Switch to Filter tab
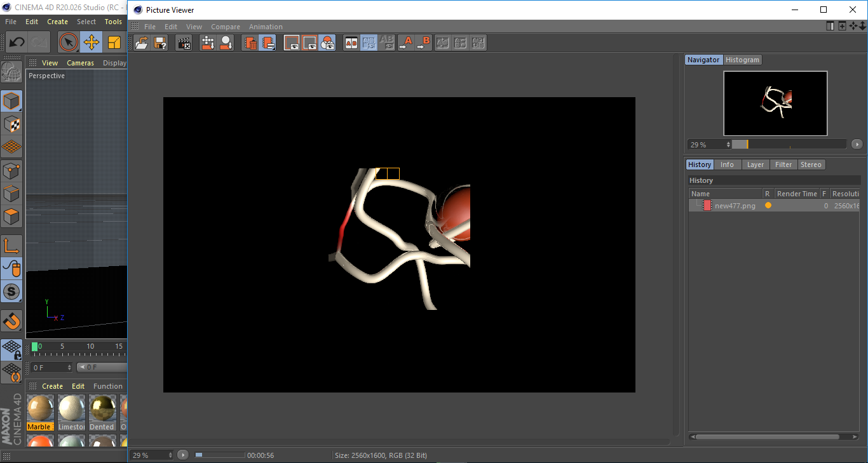This screenshot has height=463, width=868. pos(783,164)
